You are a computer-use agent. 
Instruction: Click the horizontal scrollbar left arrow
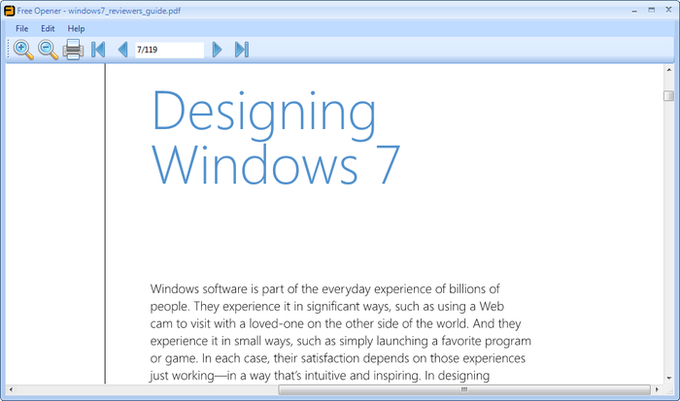point(11,389)
